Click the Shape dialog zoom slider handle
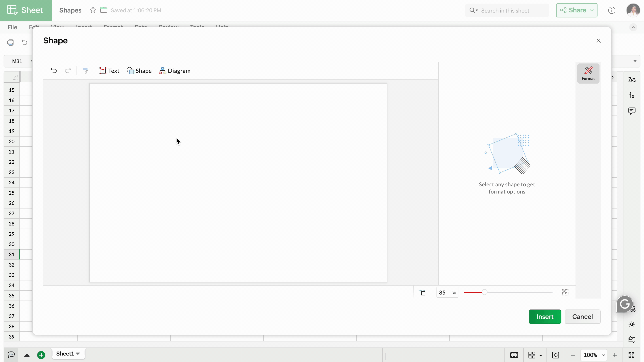This screenshot has height=362, width=644. (x=484, y=292)
